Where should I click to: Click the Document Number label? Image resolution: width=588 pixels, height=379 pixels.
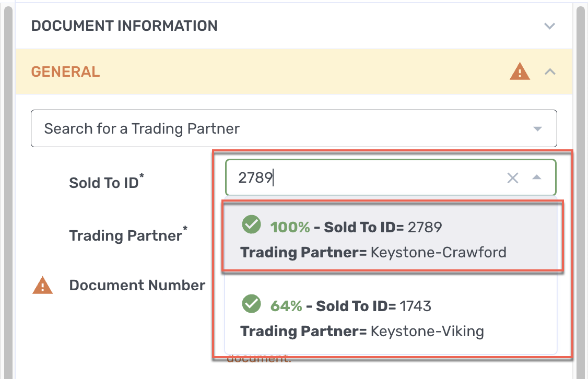137,285
